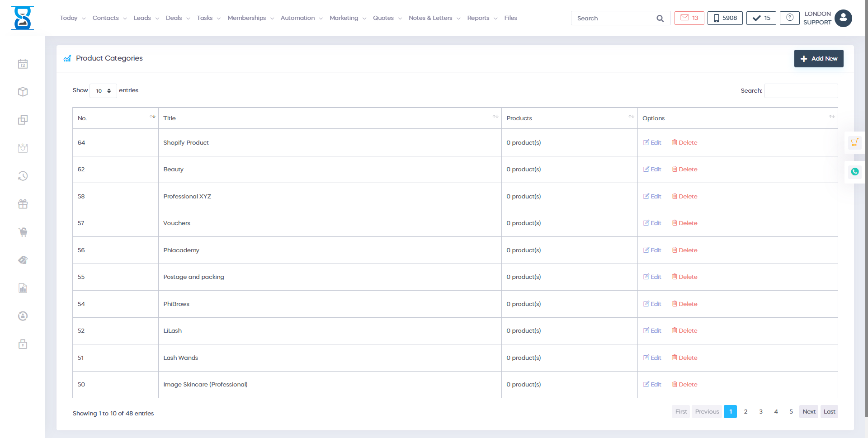Click the tasks checkmark showing 15
Viewport: 868px width, 438px height.
tap(760, 18)
